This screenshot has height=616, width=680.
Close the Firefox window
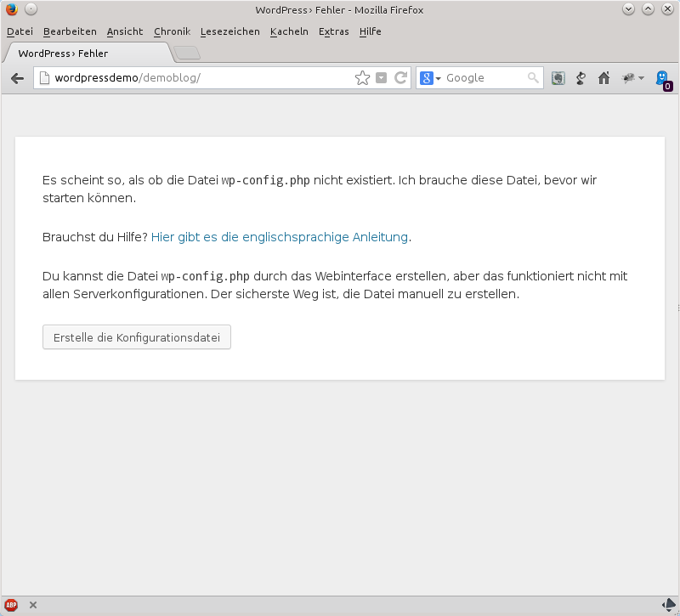coord(667,9)
